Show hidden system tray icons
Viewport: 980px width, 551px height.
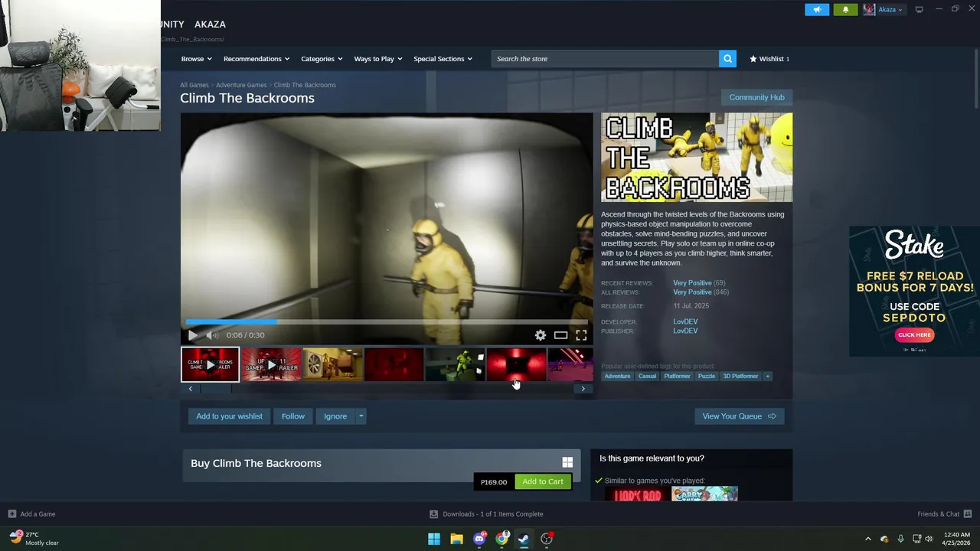[x=867, y=539]
